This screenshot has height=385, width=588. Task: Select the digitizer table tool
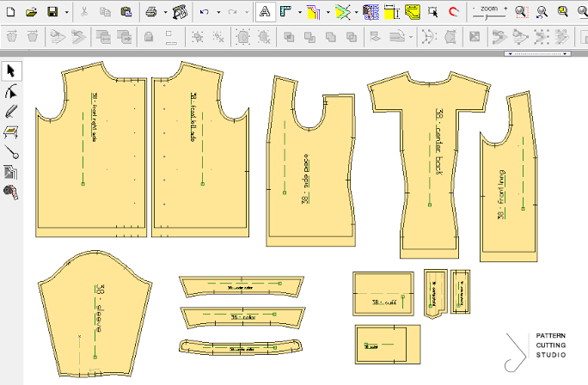pos(11,131)
